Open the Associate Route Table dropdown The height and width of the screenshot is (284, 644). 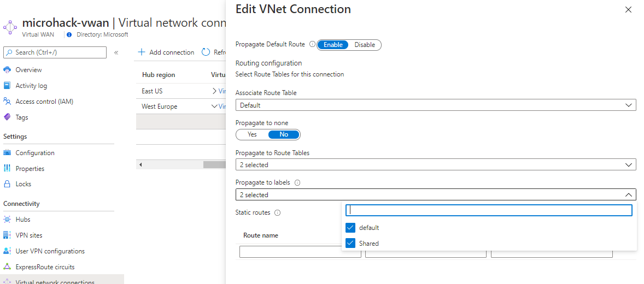(435, 105)
